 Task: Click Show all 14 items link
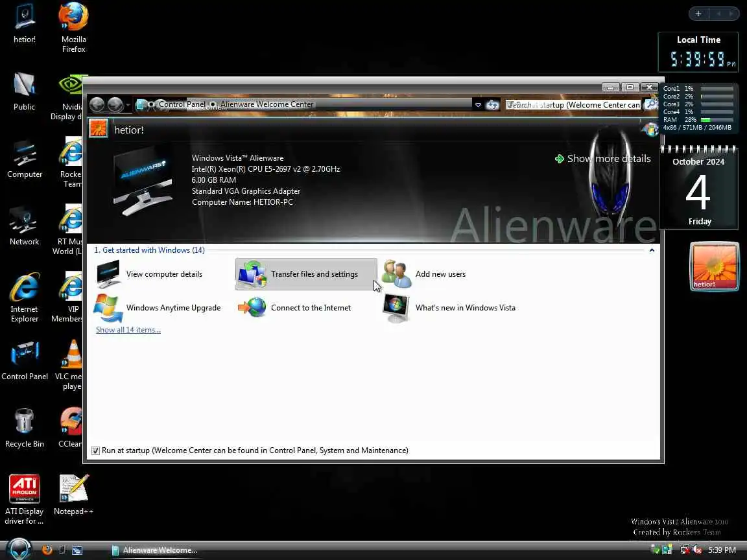tap(128, 330)
